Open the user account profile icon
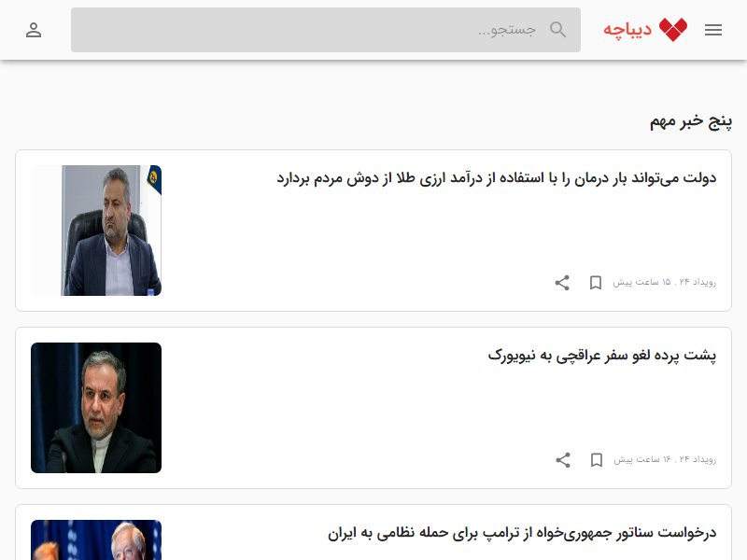This screenshot has width=747, height=560. pyautogui.click(x=34, y=30)
